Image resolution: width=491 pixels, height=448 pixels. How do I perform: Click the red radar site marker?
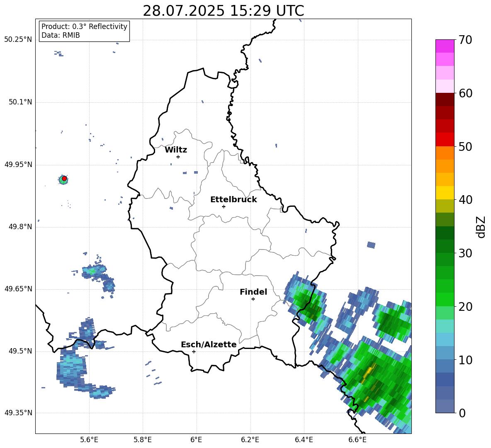pyautogui.click(x=64, y=179)
